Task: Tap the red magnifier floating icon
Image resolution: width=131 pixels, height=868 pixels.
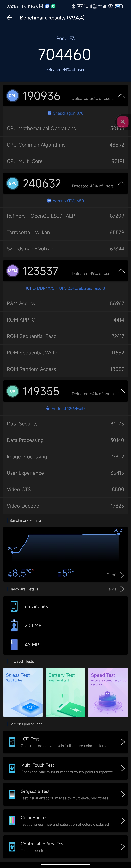Action: tap(123, 122)
